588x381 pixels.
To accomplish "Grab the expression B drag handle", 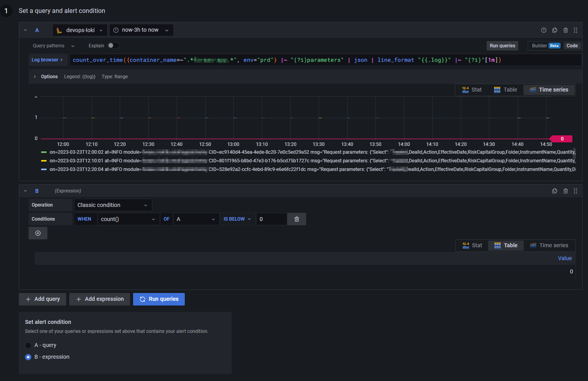I will [575, 191].
